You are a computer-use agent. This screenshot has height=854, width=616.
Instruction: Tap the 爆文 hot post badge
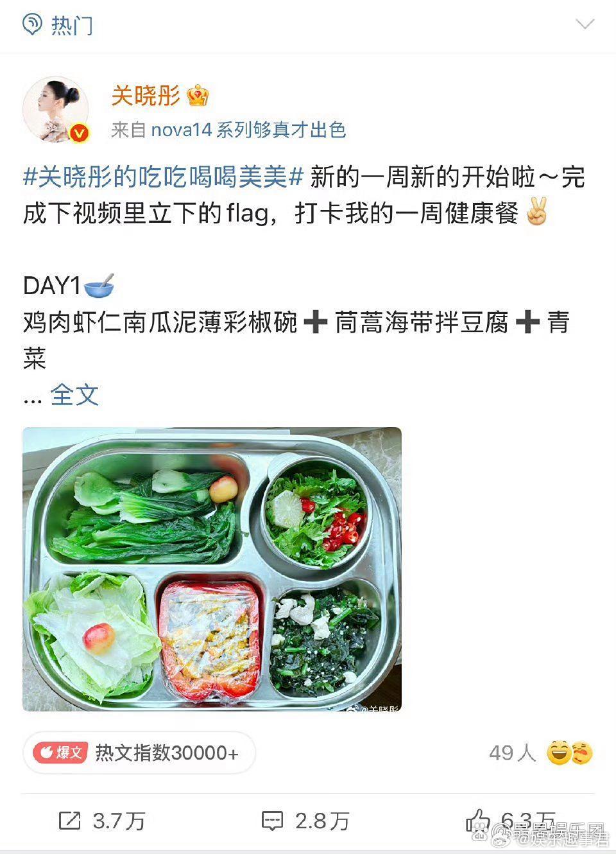tap(60, 753)
